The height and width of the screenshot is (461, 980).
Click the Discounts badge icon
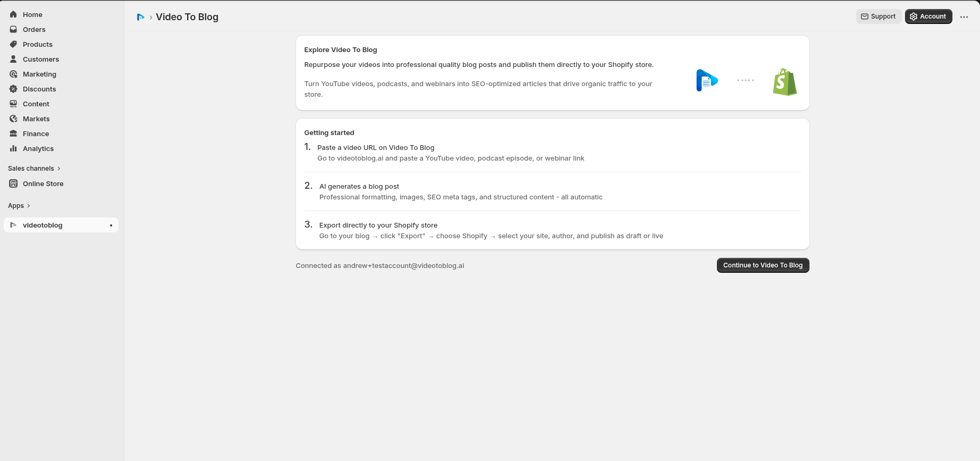(13, 89)
